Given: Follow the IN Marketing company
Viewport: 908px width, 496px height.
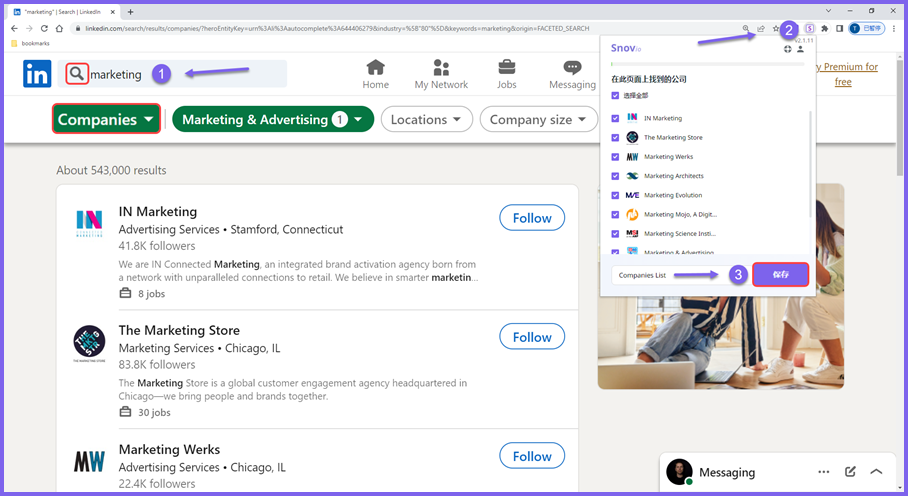Looking at the screenshot, I should [x=532, y=218].
